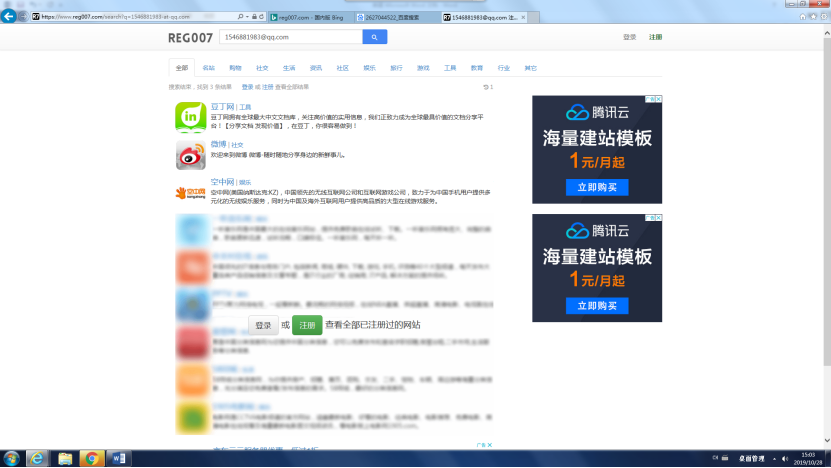Select the 资讯 category tab

316,68
